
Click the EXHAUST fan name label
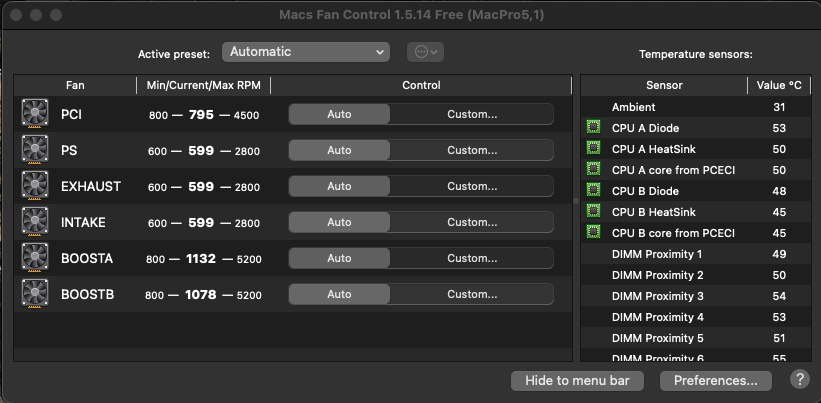pyautogui.click(x=91, y=186)
